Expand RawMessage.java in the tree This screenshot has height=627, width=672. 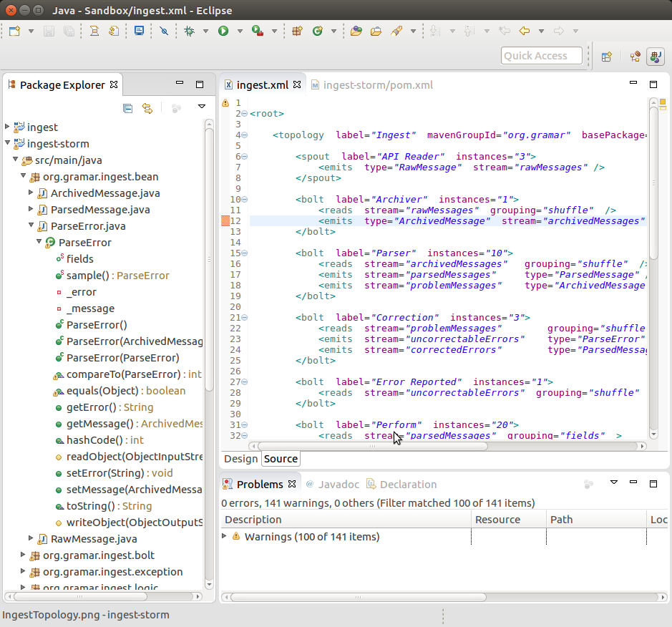[31, 538]
